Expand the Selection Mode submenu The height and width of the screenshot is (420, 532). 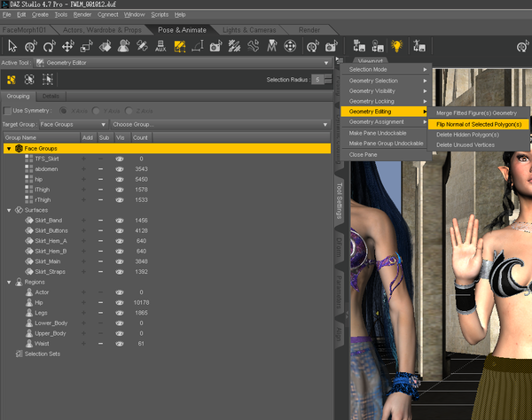pyautogui.click(x=386, y=69)
